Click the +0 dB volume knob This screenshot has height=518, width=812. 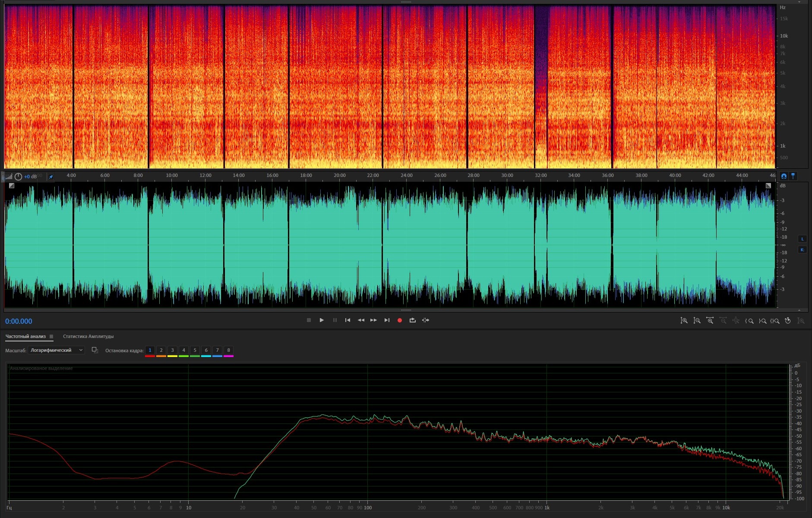click(18, 177)
